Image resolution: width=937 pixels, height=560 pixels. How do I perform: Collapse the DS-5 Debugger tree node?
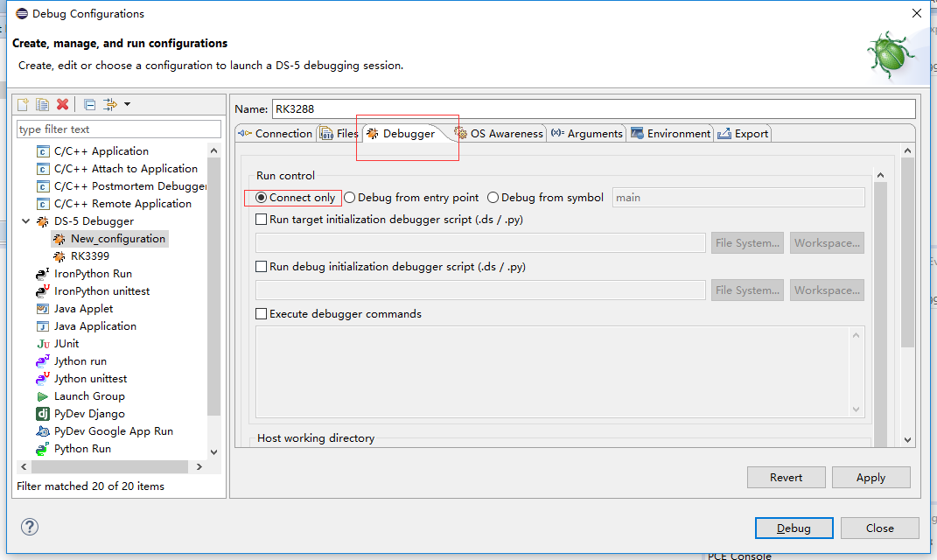(25, 221)
